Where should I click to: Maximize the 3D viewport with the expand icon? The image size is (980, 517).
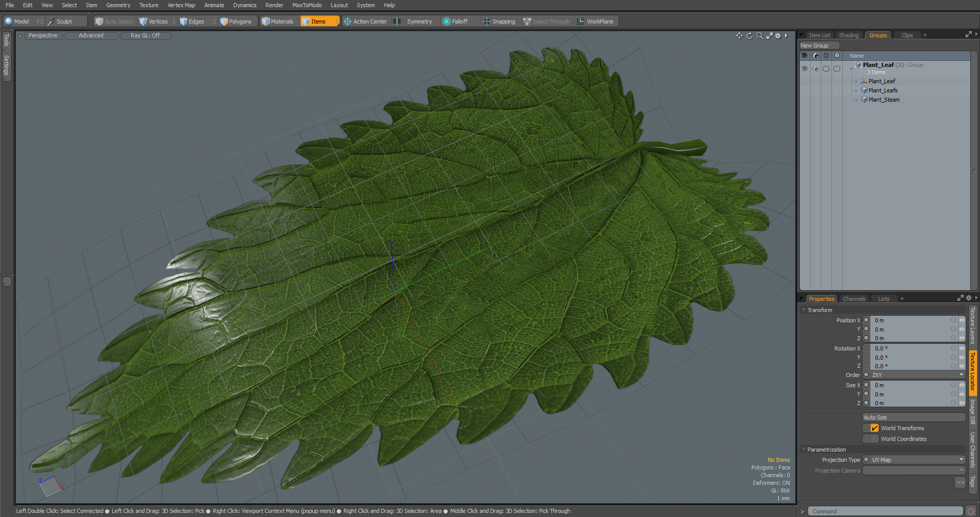[769, 36]
